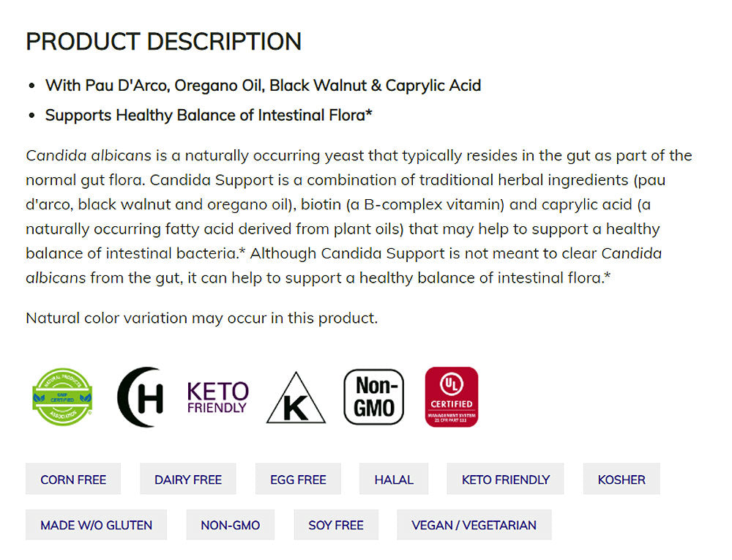
Task: Click the Non-GMO badge icon
Action: coord(373,397)
